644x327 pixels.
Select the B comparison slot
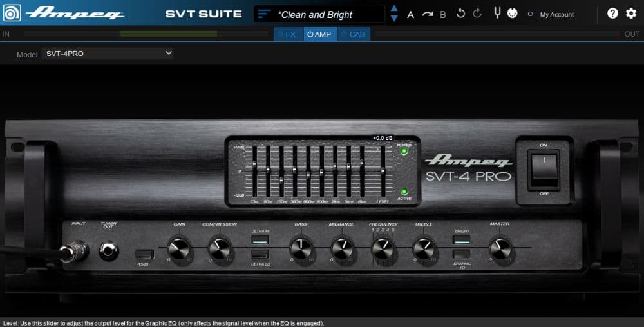(x=443, y=15)
